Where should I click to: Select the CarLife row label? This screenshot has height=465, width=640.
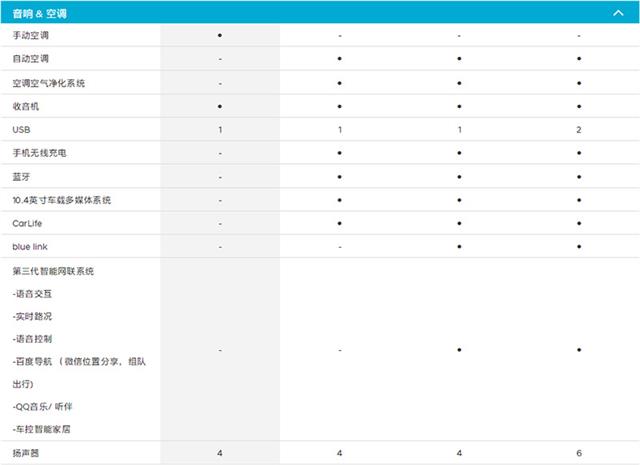point(27,224)
